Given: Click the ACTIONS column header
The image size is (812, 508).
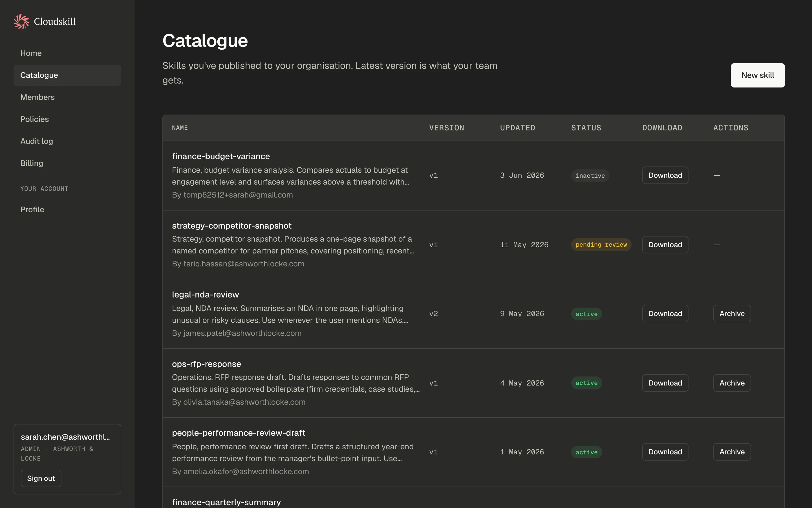Looking at the screenshot, I should (x=731, y=128).
